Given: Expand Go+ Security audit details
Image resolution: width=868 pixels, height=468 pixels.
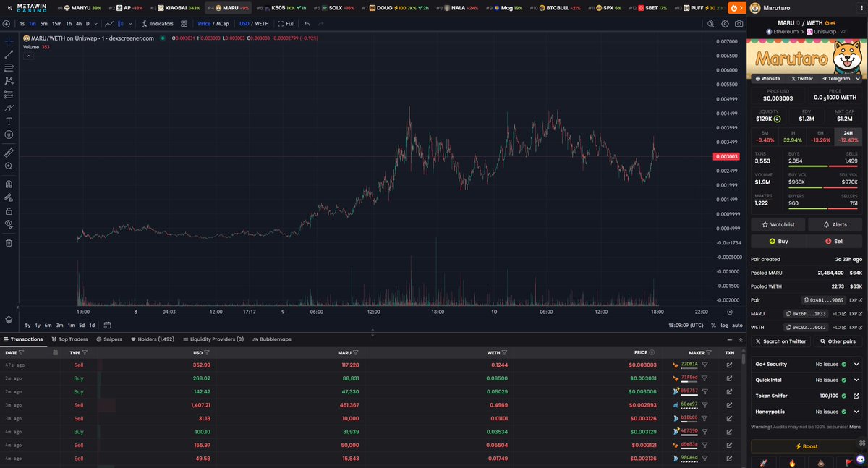Looking at the screenshot, I should (x=857, y=364).
